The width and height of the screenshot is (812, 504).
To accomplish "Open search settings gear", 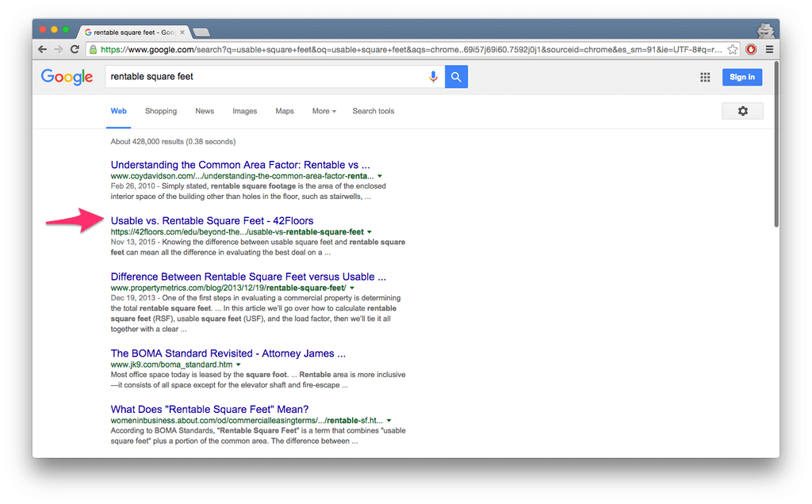I will tap(742, 111).
